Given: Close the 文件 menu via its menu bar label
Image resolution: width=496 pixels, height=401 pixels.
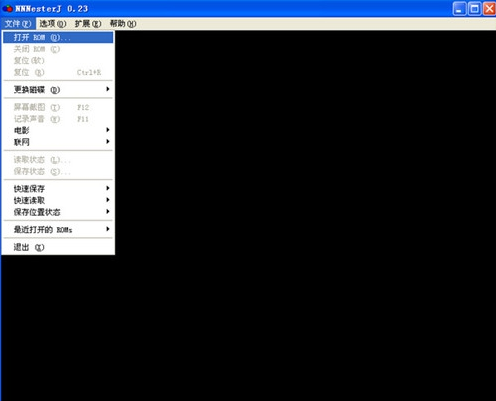Looking at the screenshot, I should (x=18, y=24).
